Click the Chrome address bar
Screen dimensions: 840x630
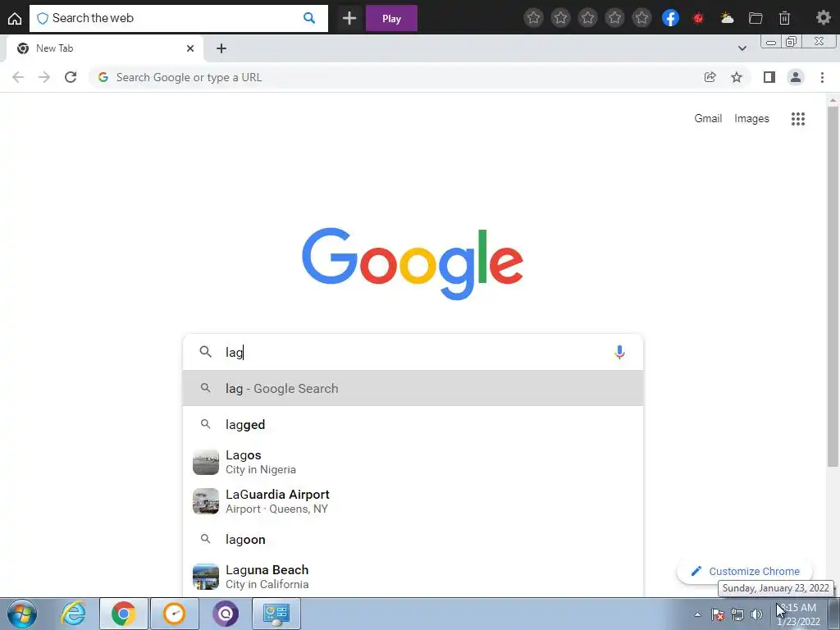tap(396, 77)
